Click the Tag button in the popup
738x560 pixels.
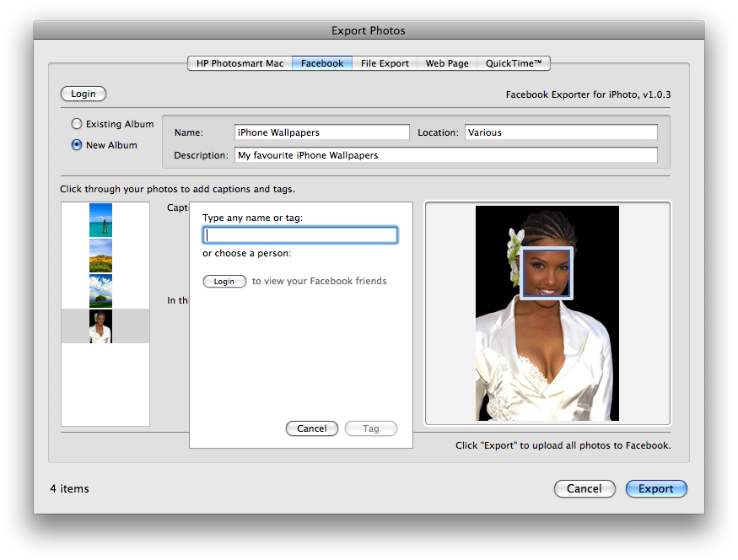[x=371, y=428]
